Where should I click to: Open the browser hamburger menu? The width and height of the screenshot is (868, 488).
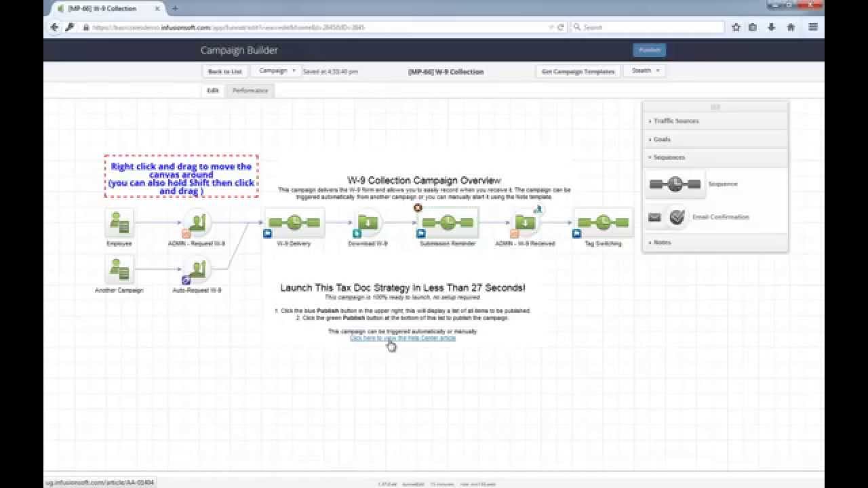pyautogui.click(x=813, y=27)
